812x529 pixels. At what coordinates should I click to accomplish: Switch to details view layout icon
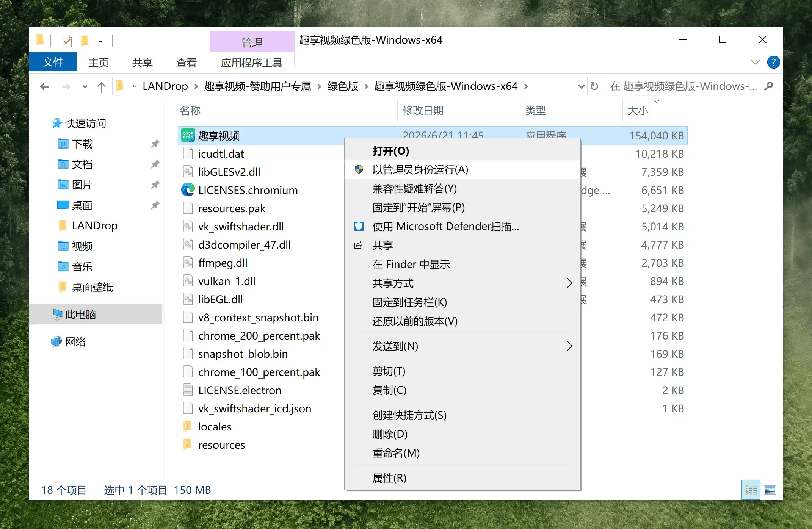[751, 490]
